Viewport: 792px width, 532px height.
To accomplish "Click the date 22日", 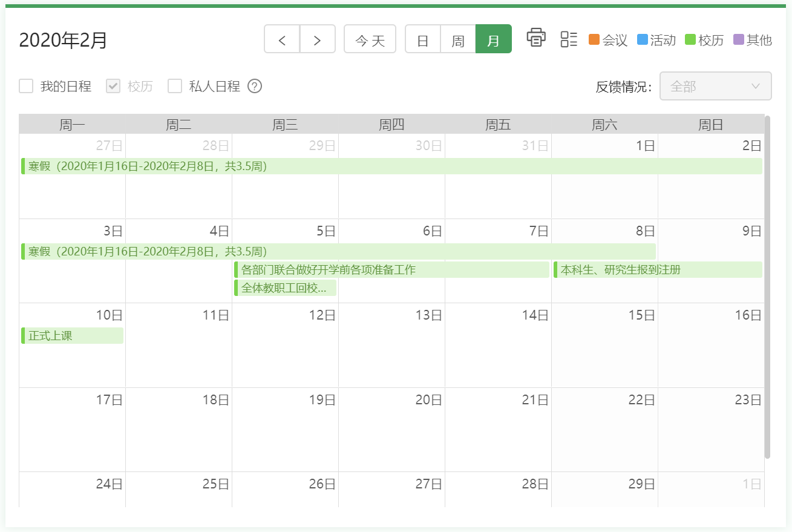I will [642, 399].
